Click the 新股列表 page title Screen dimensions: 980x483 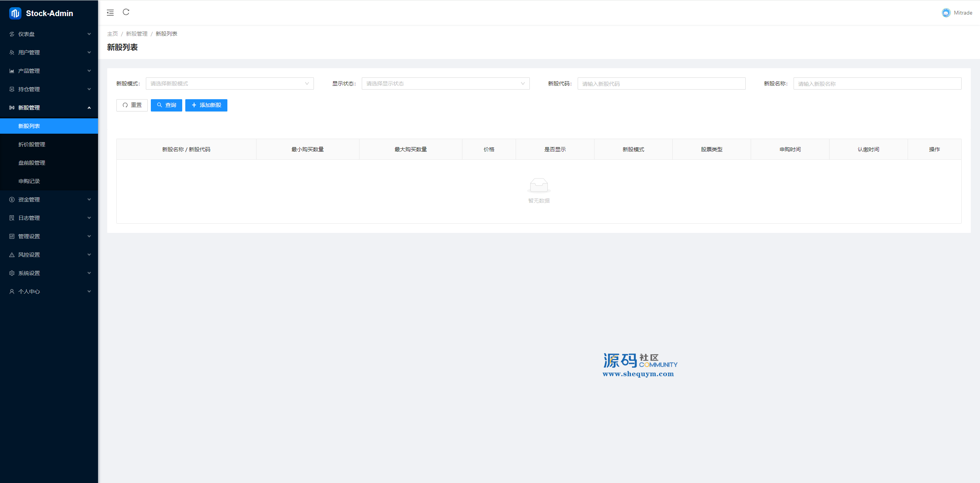122,47
